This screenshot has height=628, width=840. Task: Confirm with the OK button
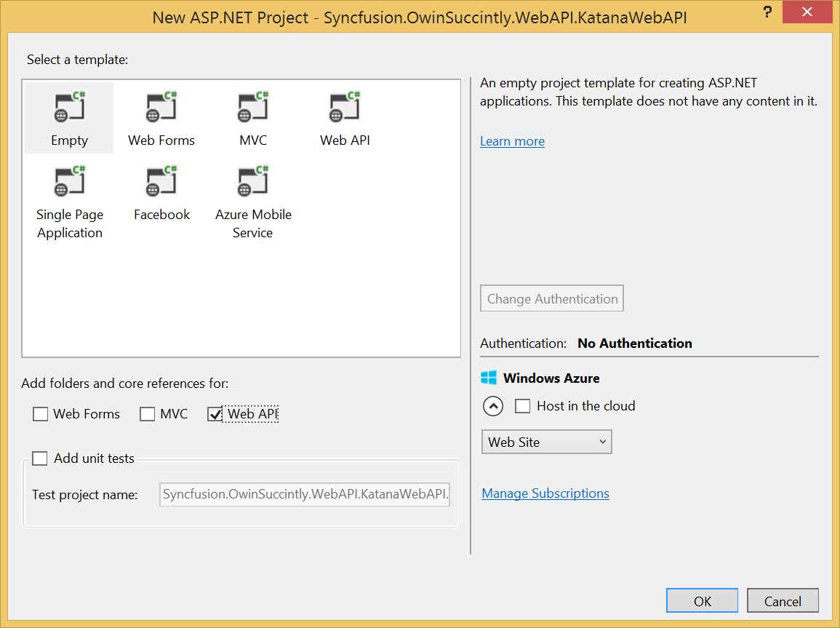pyautogui.click(x=703, y=600)
